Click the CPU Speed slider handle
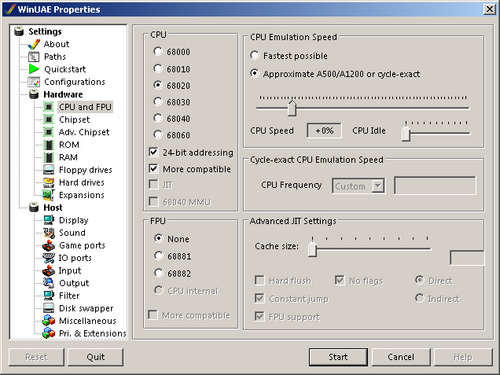Screen dimensions: 500x375 (x=292, y=108)
